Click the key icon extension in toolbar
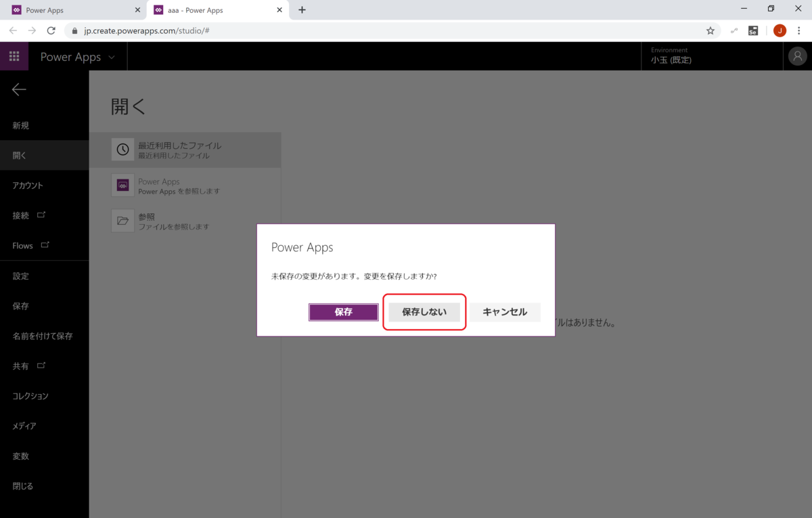812x518 pixels. [734, 30]
